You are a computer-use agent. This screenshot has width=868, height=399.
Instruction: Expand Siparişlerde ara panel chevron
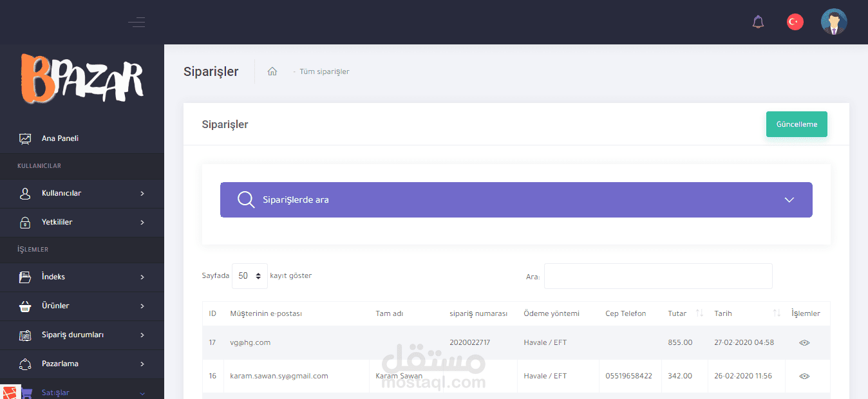(789, 199)
